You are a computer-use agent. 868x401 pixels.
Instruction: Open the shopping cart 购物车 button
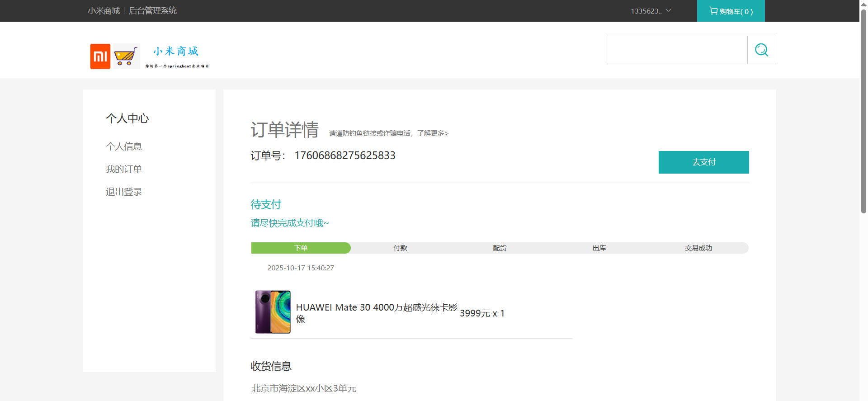[731, 11]
